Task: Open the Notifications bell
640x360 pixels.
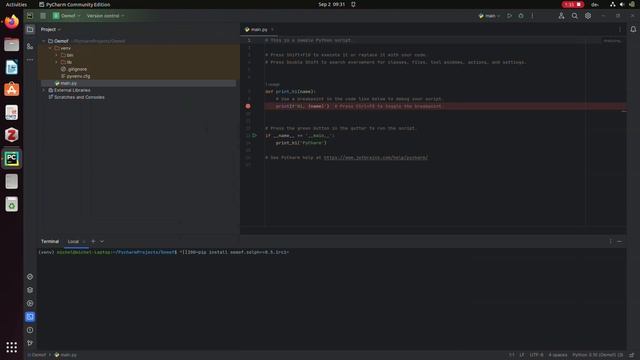Action: point(633,29)
